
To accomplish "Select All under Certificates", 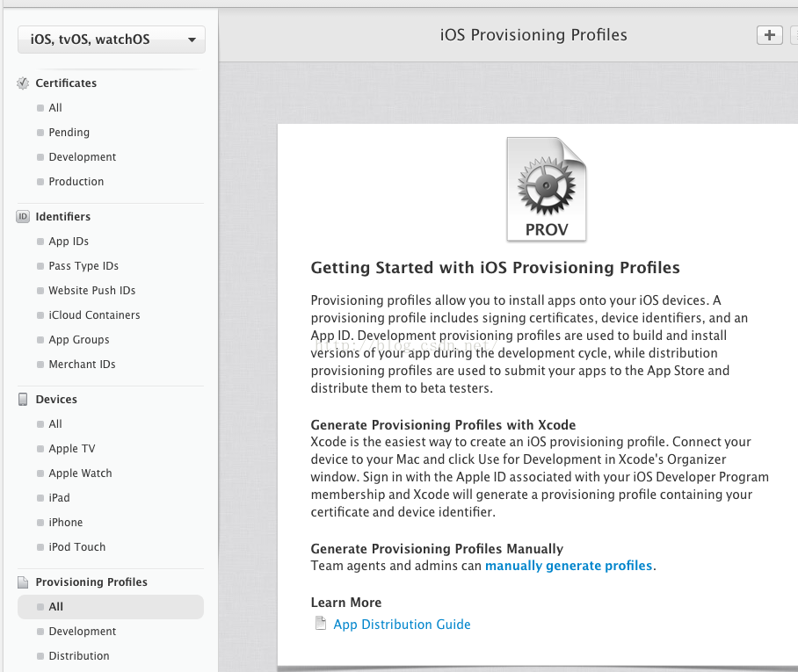I will [55, 108].
